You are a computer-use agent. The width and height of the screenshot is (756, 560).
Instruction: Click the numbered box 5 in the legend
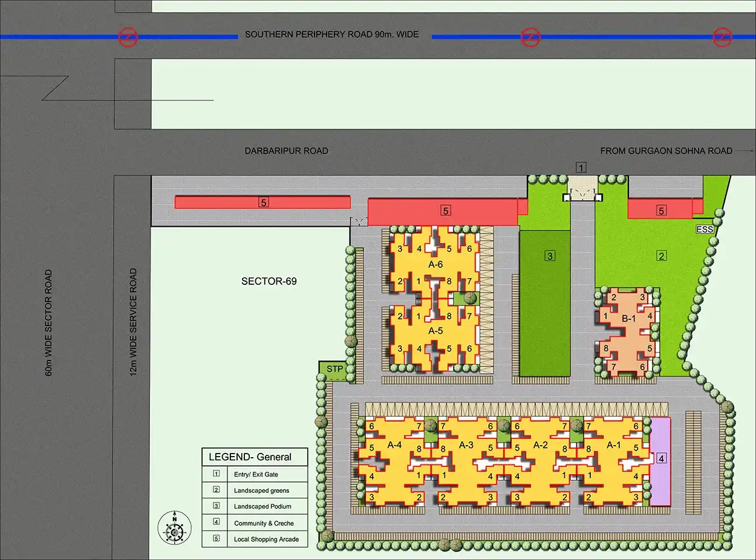point(215,539)
